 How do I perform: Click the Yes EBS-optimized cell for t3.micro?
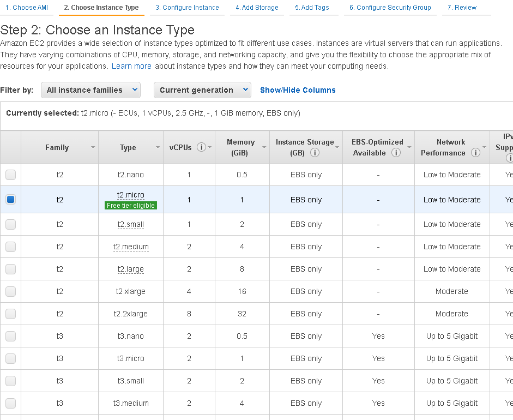click(378, 358)
